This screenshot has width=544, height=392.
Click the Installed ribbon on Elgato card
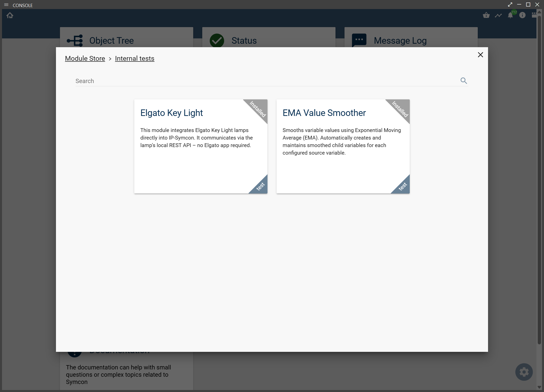pos(258,109)
